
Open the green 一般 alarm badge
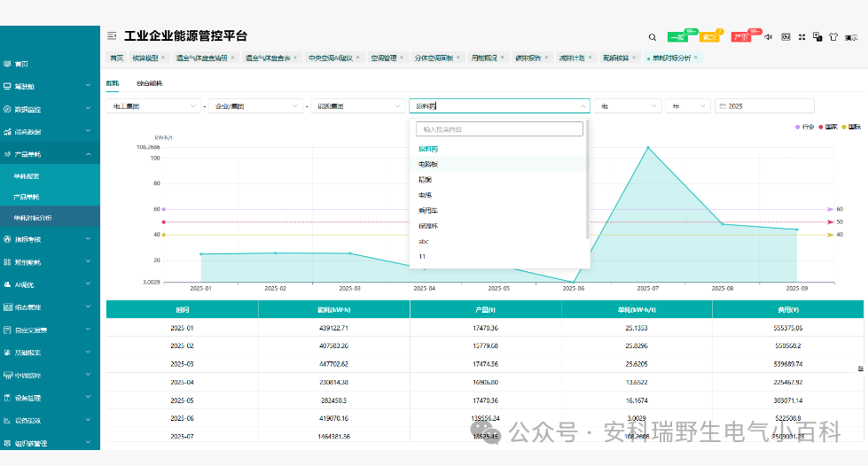tap(677, 37)
